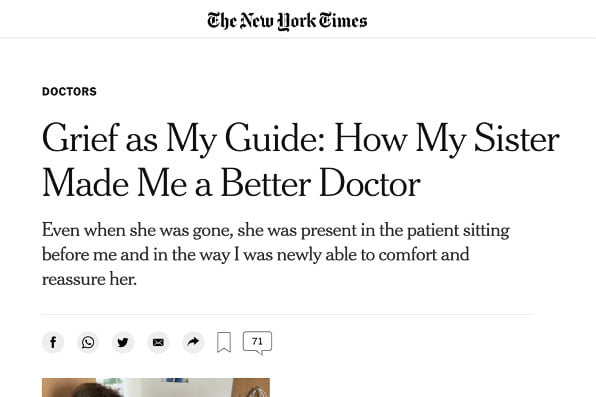The height and width of the screenshot is (397, 596).
Task: Save the article with the bookmark icon
Action: tap(224, 342)
